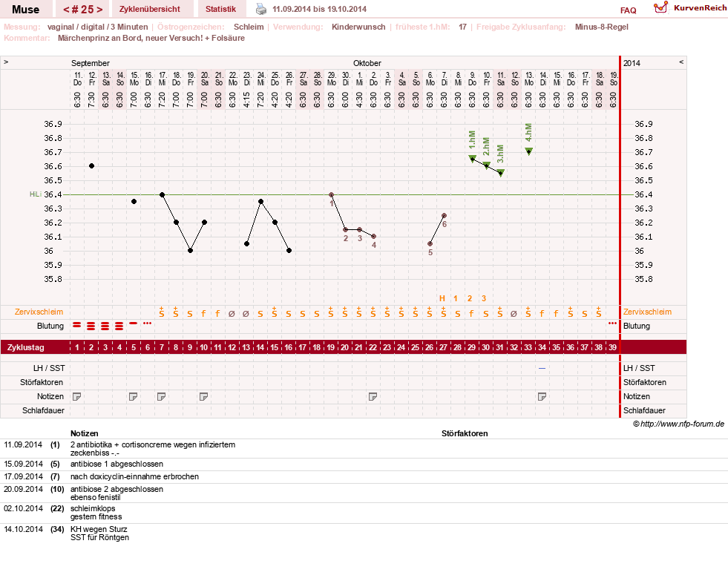Click light bleeding dash on cycle day 5
This screenshot has height=578, width=728.
coord(134,323)
